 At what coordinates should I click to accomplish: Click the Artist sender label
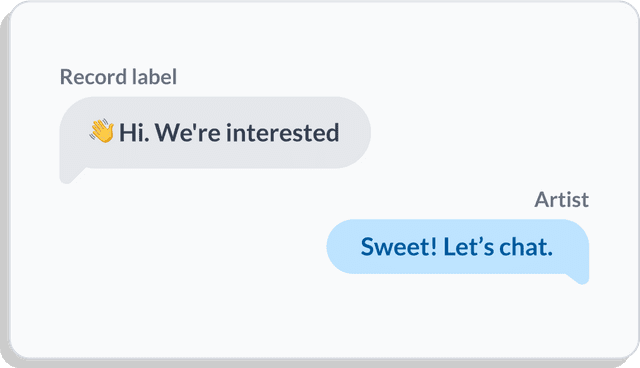click(562, 200)
